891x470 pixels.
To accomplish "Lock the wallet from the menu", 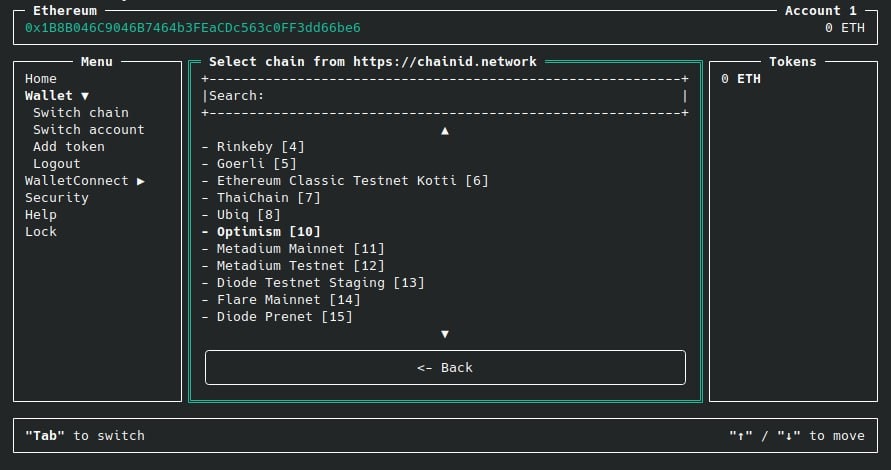I will tap(41, 232).
